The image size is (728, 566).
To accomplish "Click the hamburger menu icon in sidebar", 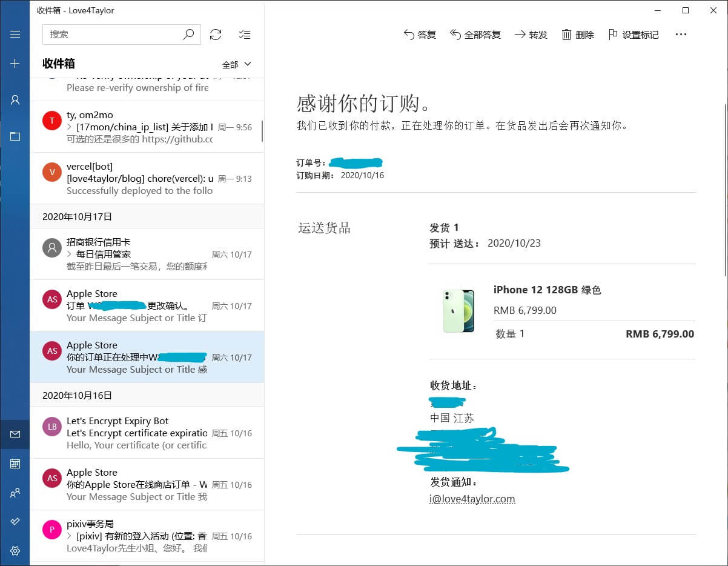I will point(15,35).
